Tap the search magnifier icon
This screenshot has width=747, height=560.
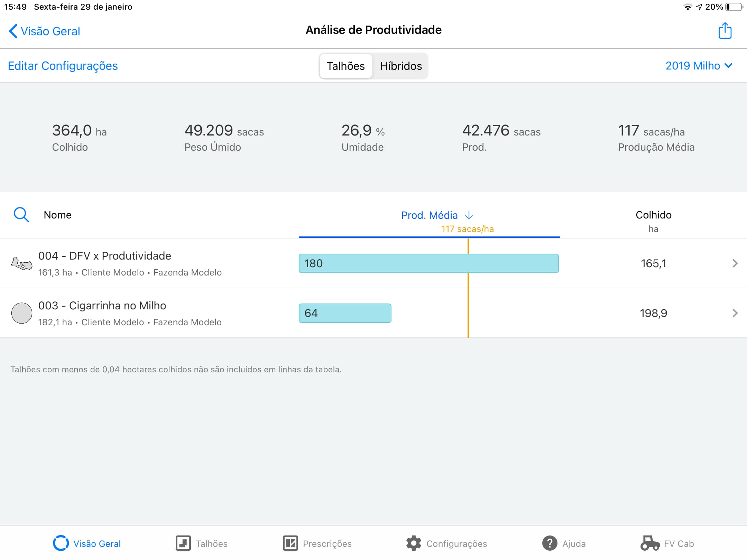pos(21,215)
